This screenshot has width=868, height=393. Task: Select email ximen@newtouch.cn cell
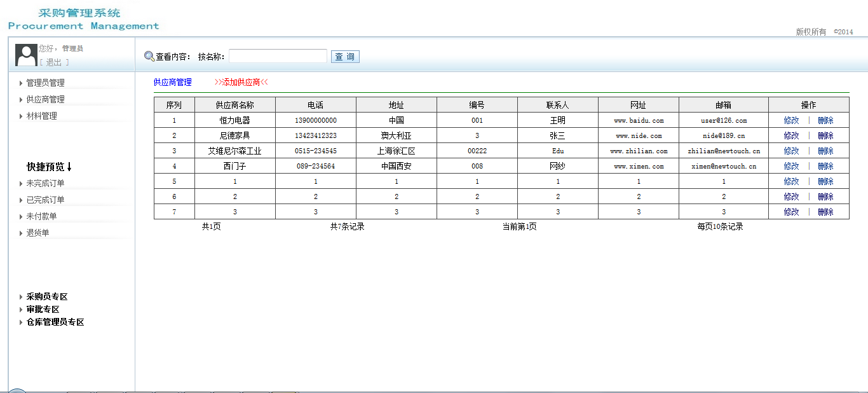coord(724,166)
